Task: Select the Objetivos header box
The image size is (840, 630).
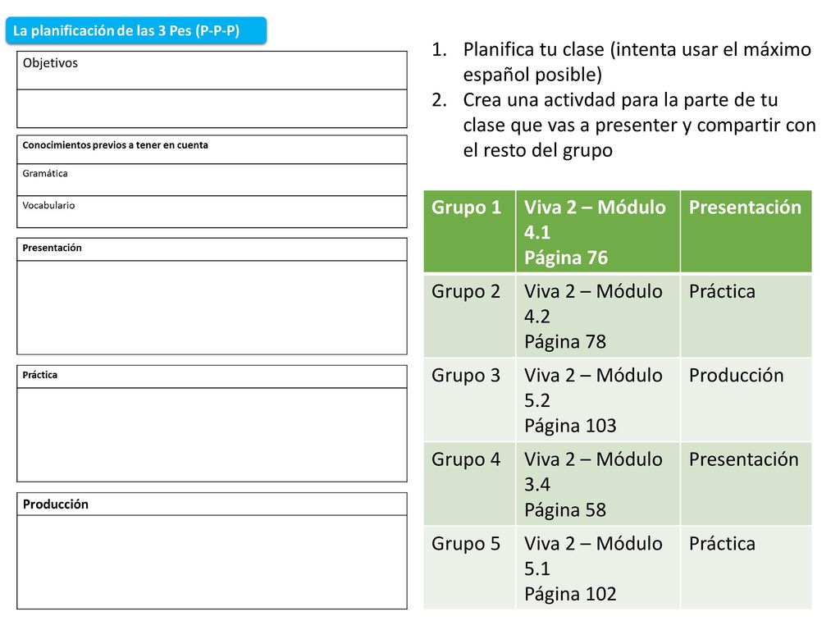Action: [212, 71]
